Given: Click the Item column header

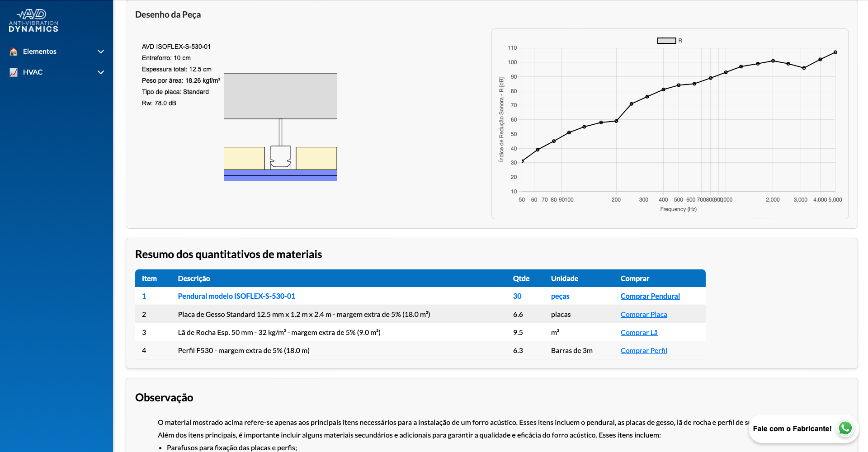Looking at the screenshot, I should [x=149, y=278].
